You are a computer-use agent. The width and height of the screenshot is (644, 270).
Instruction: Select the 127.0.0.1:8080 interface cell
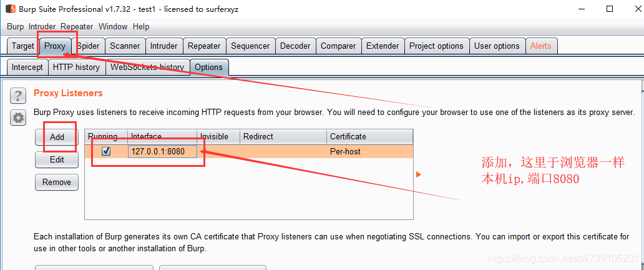pos(163,151)
